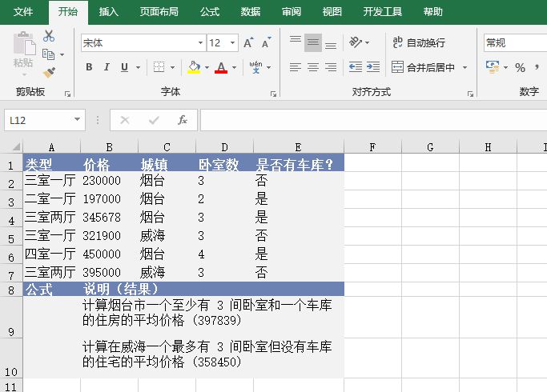Click the 合并后居中 button
The width and height of the screenshot is (547, 392).
point(423,67)
